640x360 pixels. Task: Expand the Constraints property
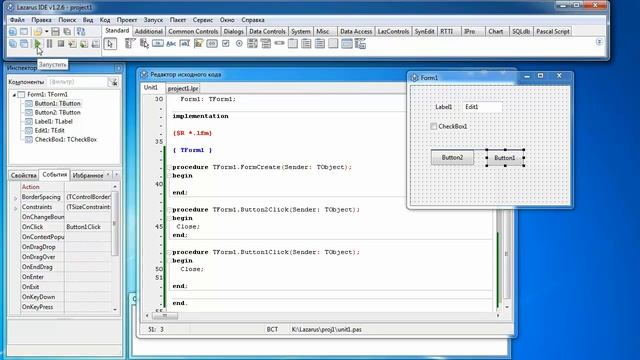point(16,208)
